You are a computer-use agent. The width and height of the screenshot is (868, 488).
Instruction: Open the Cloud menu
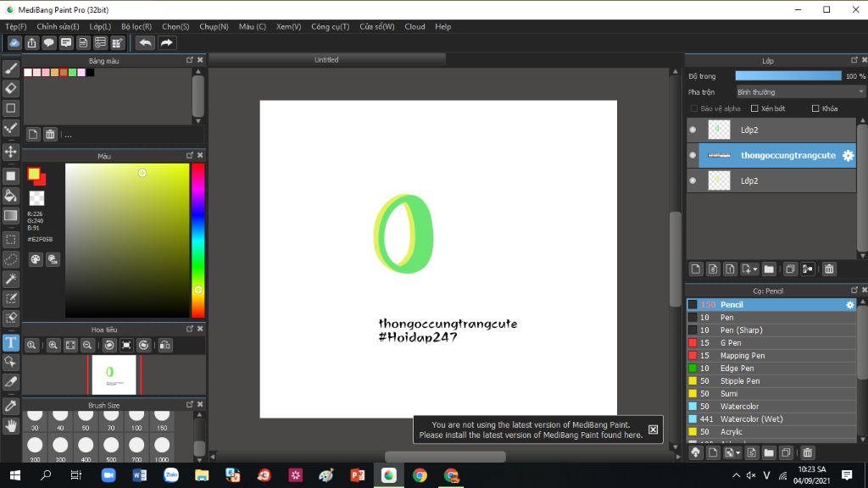pyautogui.click(x=415, y=26)
